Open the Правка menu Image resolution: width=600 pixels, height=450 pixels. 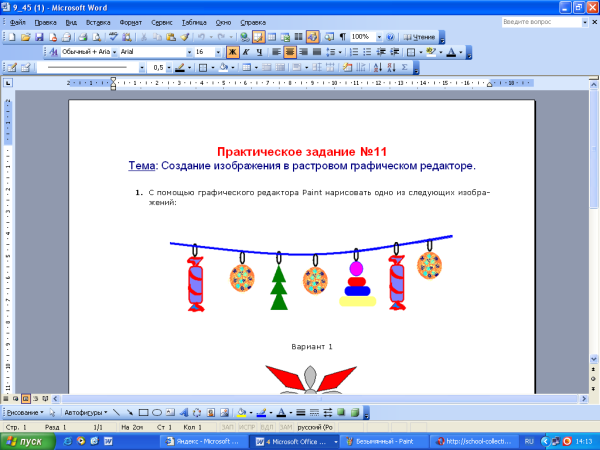46,23
